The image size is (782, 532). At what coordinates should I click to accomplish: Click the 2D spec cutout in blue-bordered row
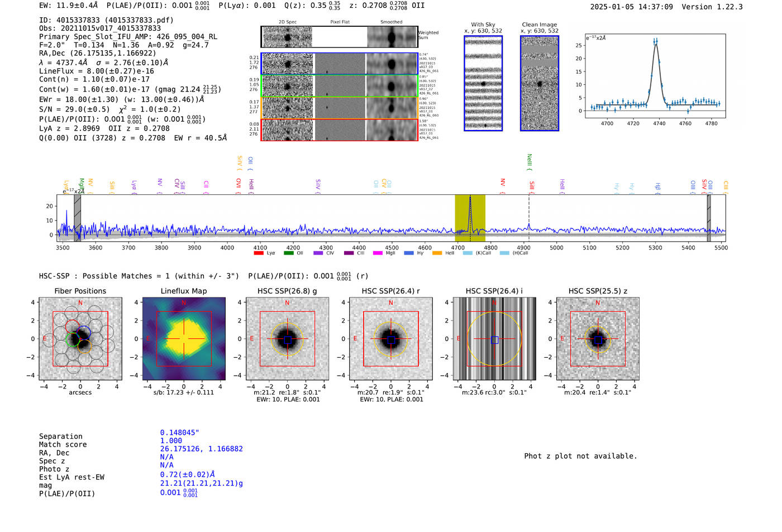(x=288, y=64)
